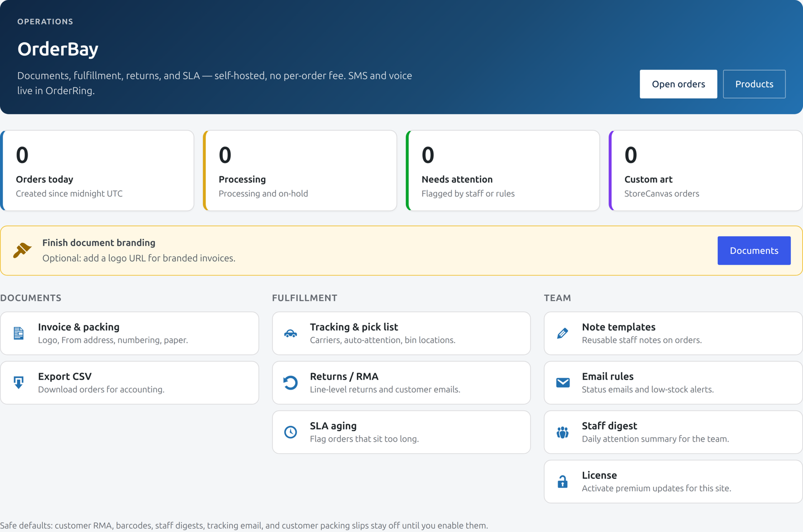Select the Processing stat card
Image resolution: width=803 pixels, height=532 pixels.
(x=300, y=170)
